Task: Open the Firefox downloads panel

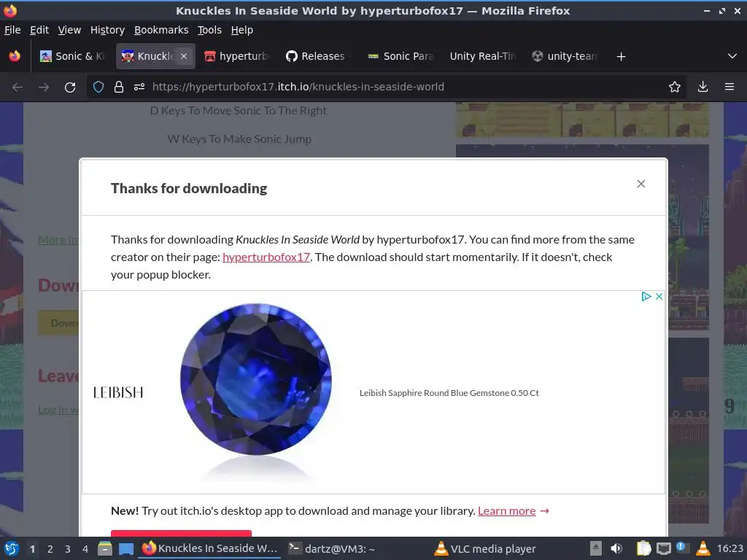Action: [703, 87]
